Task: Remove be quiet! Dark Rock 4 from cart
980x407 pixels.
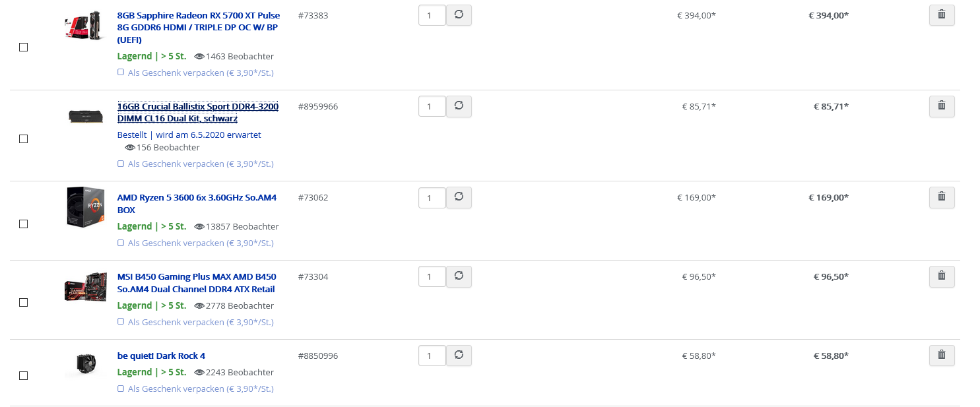Action: tap(942, 356)
